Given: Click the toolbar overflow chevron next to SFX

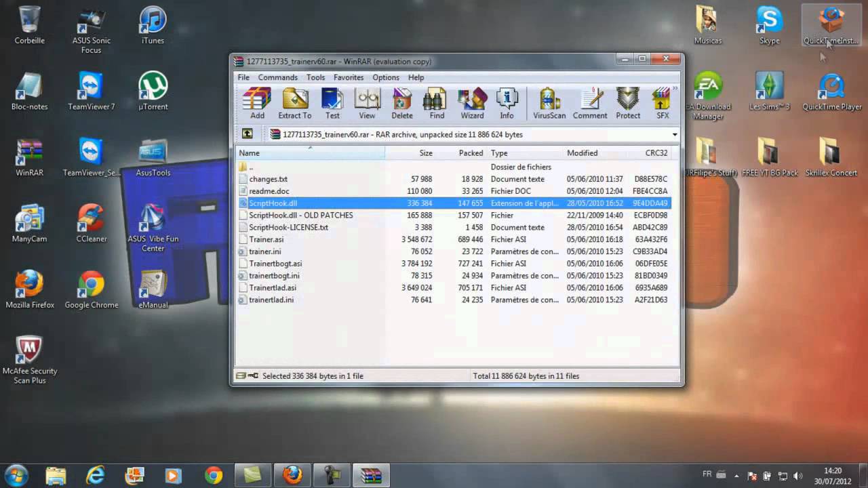Looking at the screenshot, I should click(x=675, y=89).
